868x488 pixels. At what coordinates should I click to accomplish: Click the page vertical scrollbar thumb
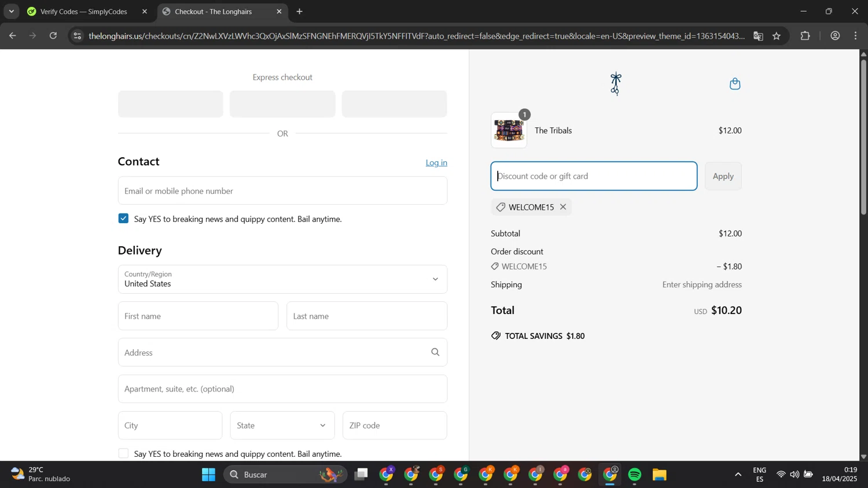tap(863, 136)
